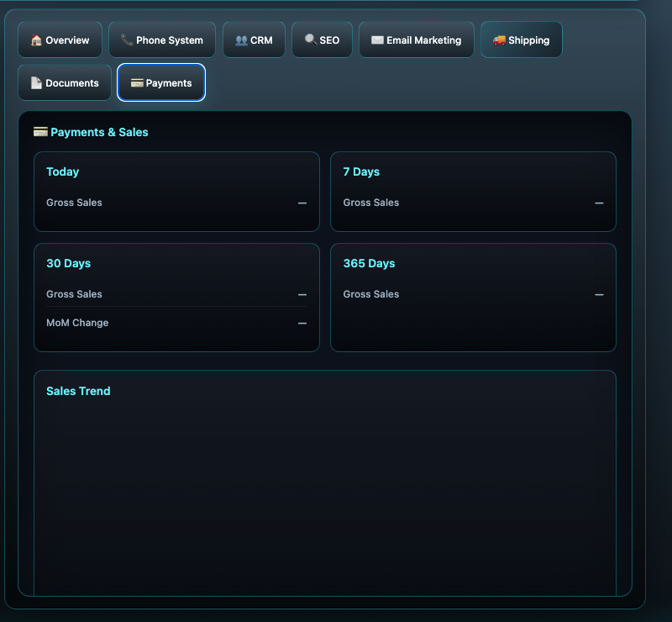Select the 7 Days card title
This screenshot has width=672, height=622.
click(x=361, y=171)
